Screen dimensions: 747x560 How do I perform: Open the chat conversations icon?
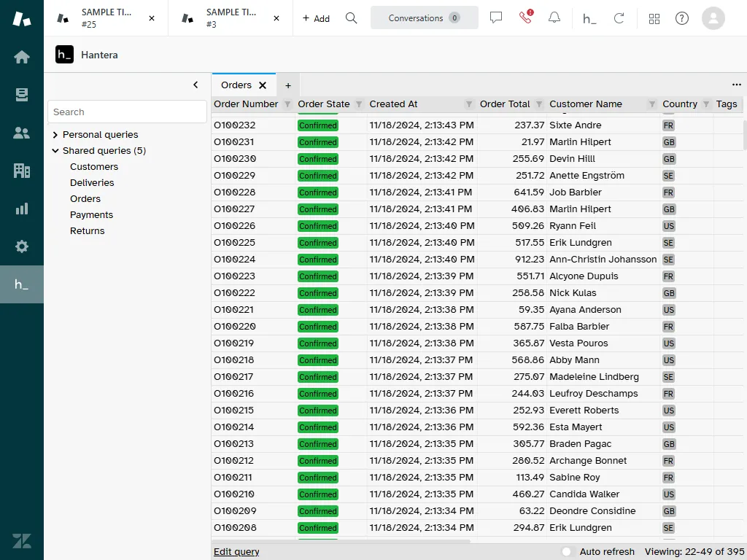(x=495, y=18)
